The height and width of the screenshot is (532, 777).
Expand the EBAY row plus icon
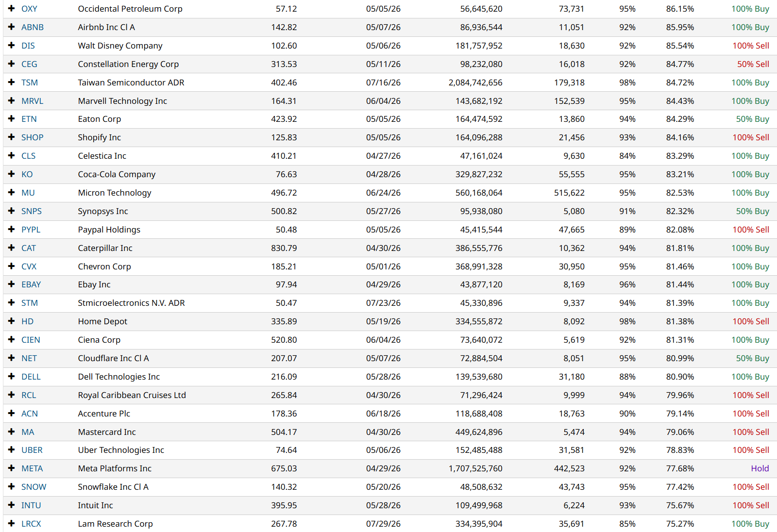tap(12, 284)
